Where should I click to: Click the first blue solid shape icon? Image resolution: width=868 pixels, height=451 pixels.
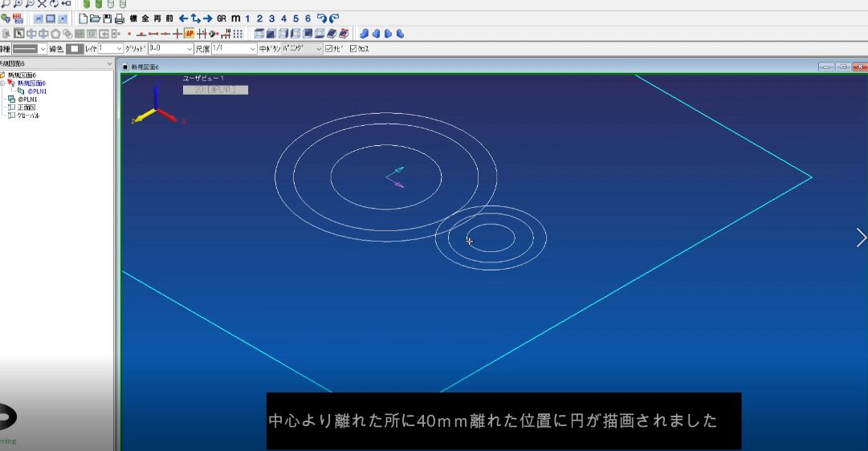tap(365, 34)
